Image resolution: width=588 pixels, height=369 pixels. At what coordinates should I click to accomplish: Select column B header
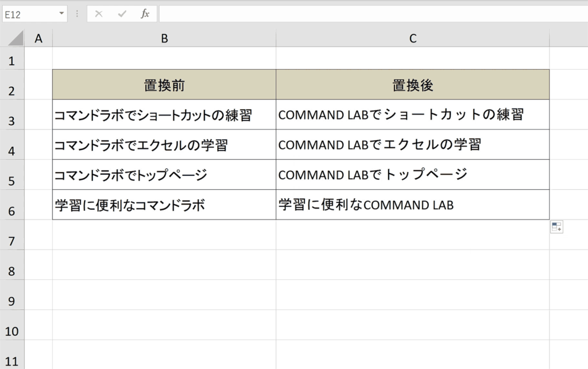(x=164, y=39)
